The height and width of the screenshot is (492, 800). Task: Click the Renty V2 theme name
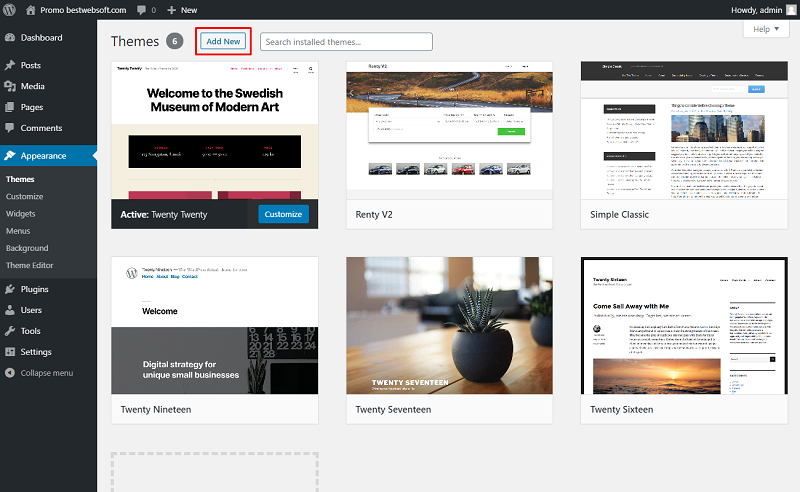point(374,214)
